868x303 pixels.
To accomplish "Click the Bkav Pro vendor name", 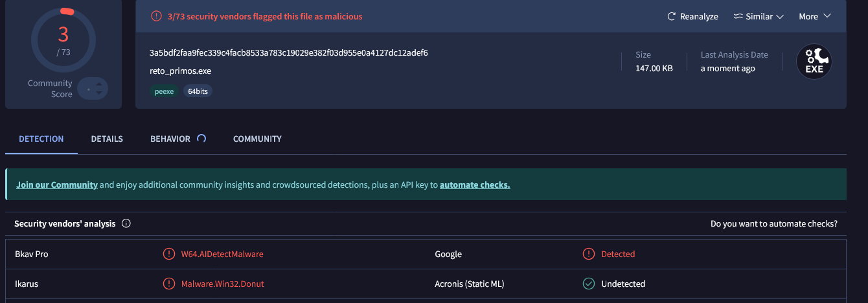I will [32, 254].
